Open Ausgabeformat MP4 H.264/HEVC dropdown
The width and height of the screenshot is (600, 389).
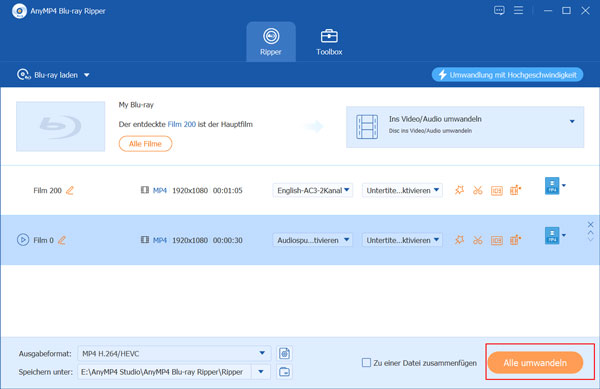point(174,353)
